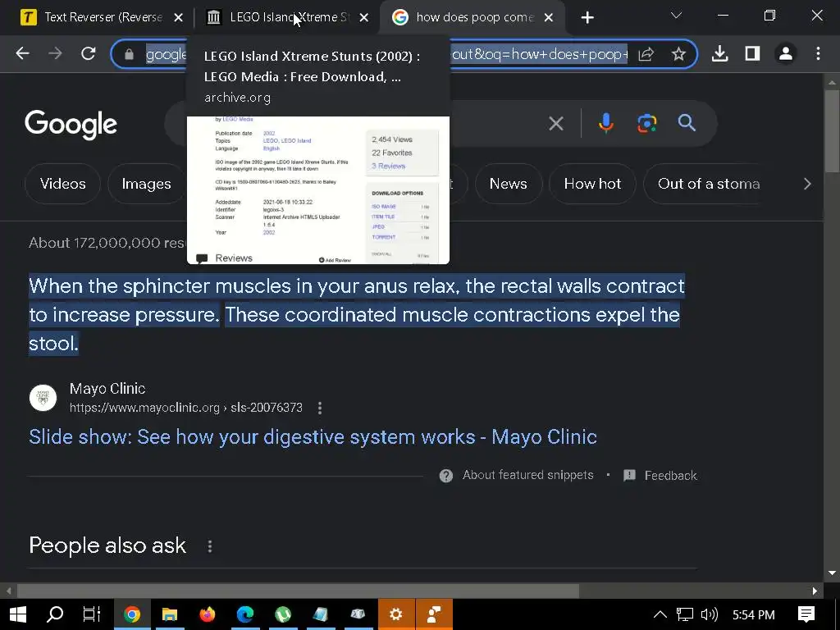The width and height of the screenshot is (840, 630).
Task: Start a voice search with the microphone
Action: coord(606,124)
